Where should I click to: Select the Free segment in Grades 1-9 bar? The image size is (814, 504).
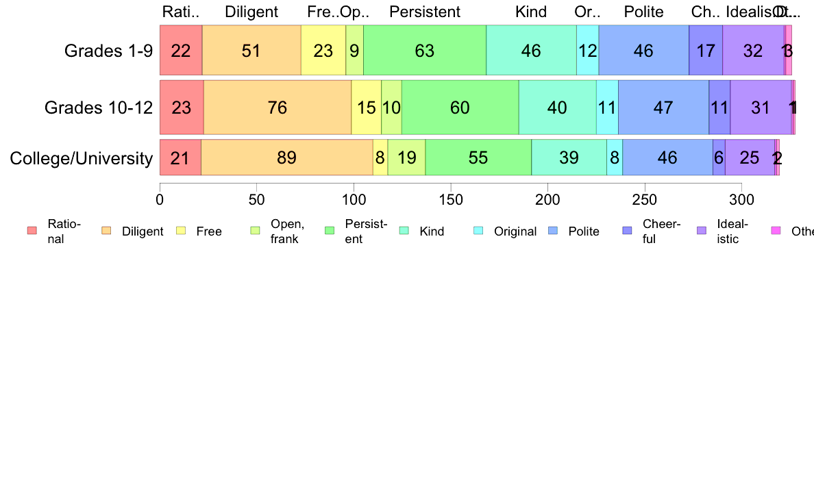323,51
